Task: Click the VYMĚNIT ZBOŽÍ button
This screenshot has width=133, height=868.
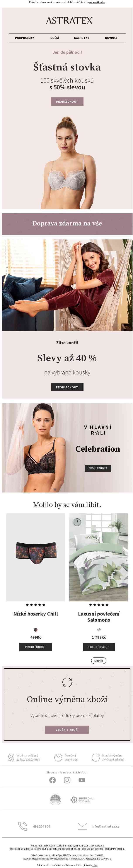Action: (x=67, y=729)
